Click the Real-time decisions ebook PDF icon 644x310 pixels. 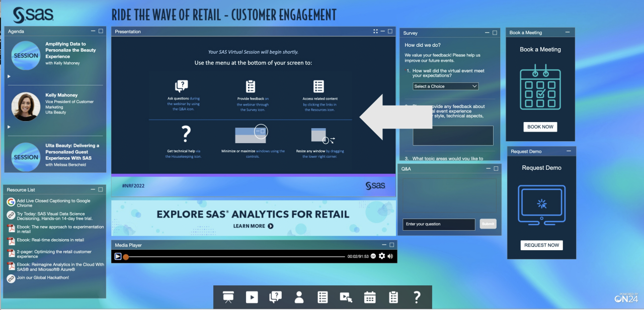[11, 241]
